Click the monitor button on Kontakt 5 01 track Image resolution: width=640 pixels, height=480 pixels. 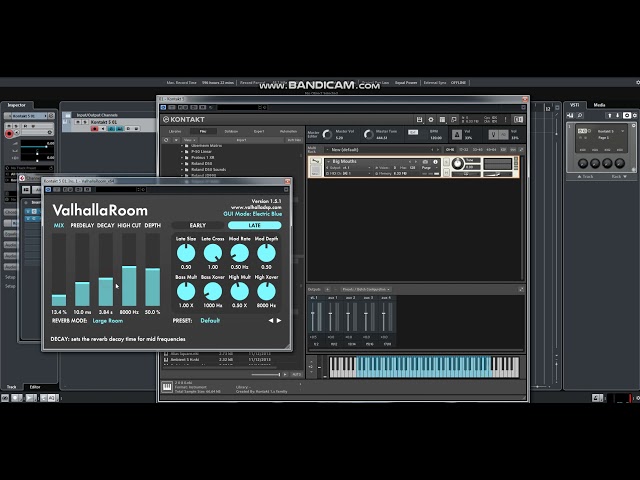click(x=103, y=129)
